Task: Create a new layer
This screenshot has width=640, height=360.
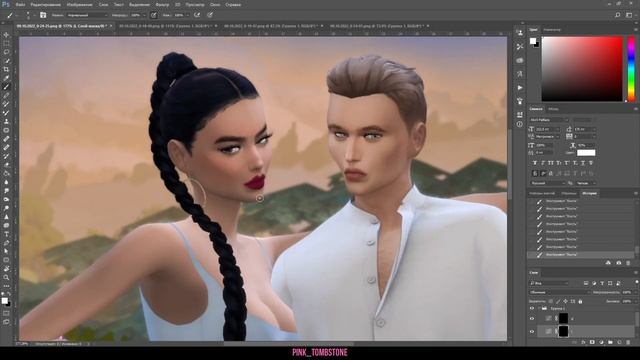Action: (619, 342)
